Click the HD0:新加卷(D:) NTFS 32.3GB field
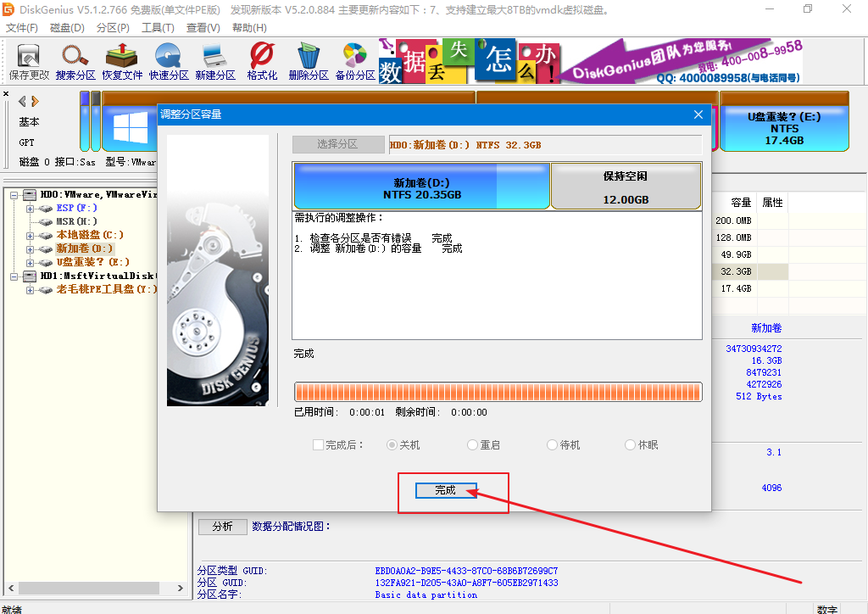The width and height of the screenshot is (868, 614). click(545, 144)
